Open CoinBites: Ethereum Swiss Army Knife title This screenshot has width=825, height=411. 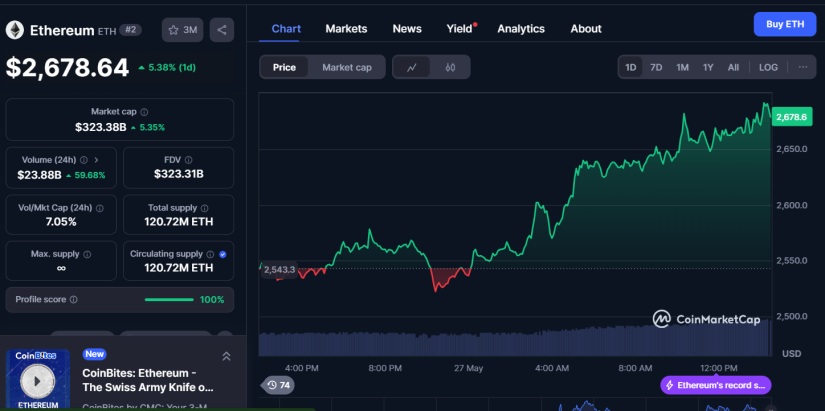point(148,380)
